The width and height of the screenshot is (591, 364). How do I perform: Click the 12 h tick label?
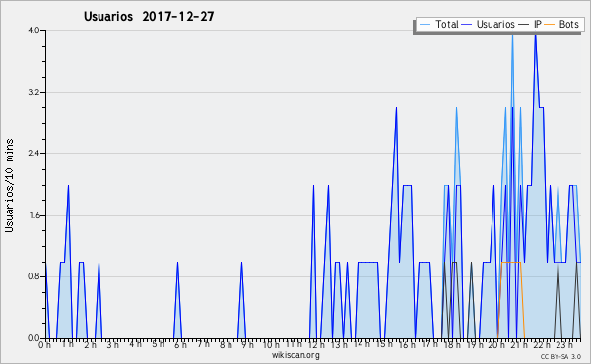tap(316, 344)
